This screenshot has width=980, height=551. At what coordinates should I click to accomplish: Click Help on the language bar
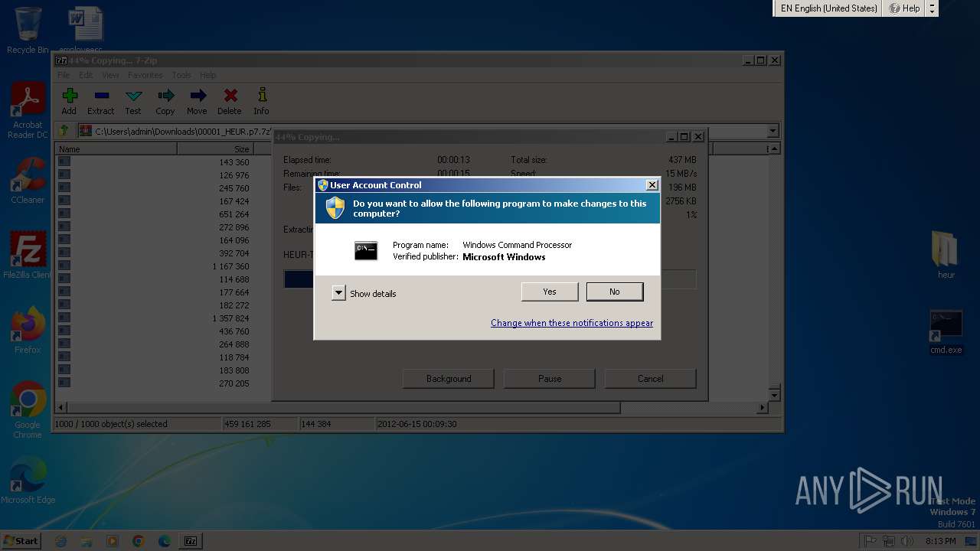coord(904,8)
